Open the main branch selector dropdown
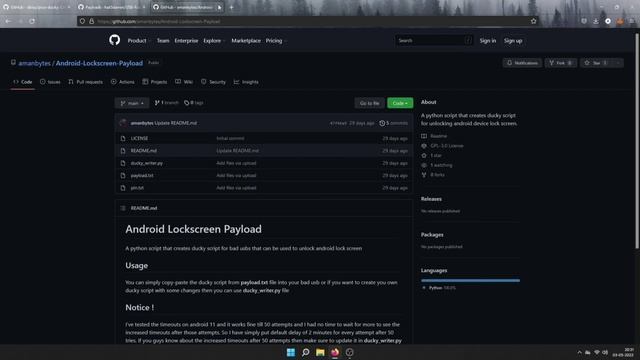The height and width of the screenshot is (360, 640). coord(131,103)
